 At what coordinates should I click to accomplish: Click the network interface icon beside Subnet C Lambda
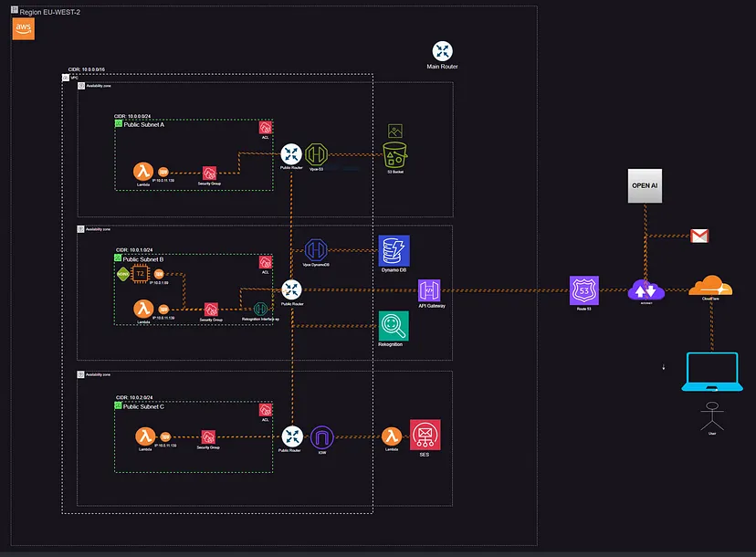coord(165,436)
